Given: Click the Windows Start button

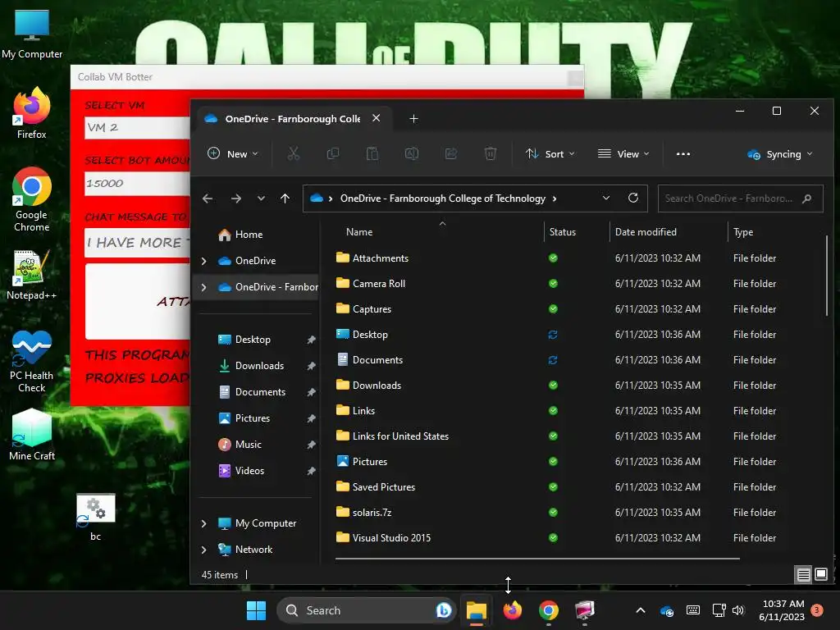Looking at the screenshot, I should pyautogui.click(x=256, y=610).
